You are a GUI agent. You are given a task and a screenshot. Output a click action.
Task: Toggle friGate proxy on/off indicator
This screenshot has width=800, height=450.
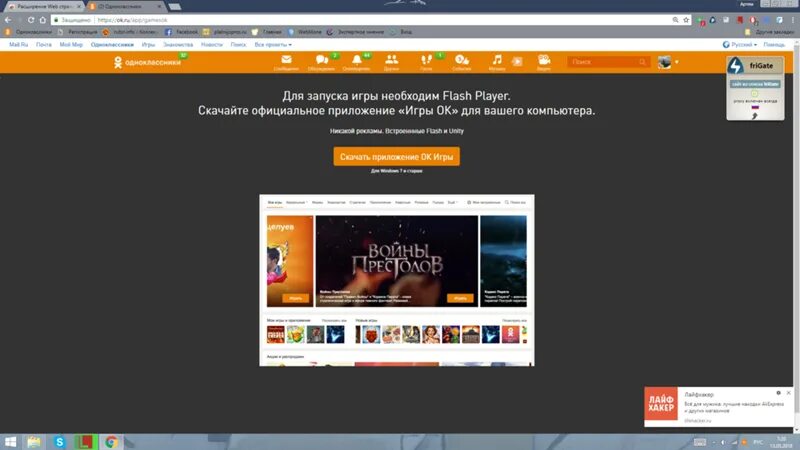(x=755, y=94)
